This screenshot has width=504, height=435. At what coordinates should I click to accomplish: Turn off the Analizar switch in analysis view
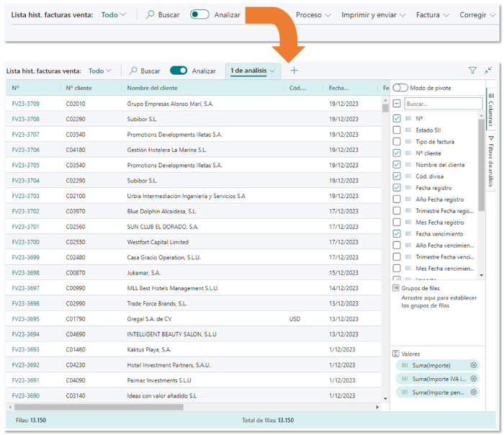click(x=179, y=71)
